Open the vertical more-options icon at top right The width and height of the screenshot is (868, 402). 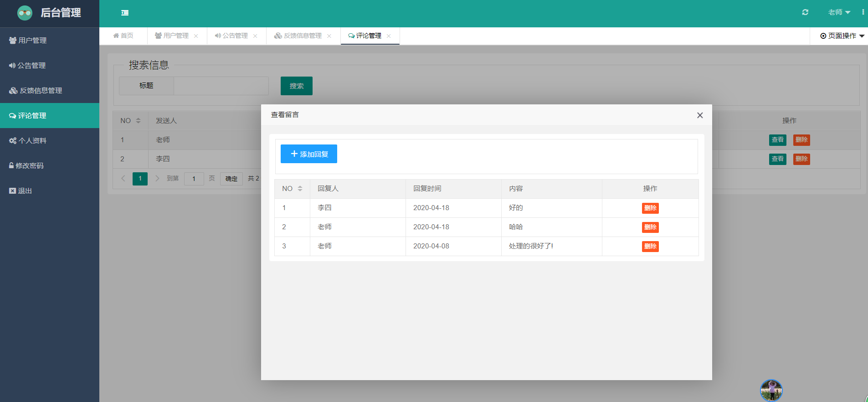(863, 12)
